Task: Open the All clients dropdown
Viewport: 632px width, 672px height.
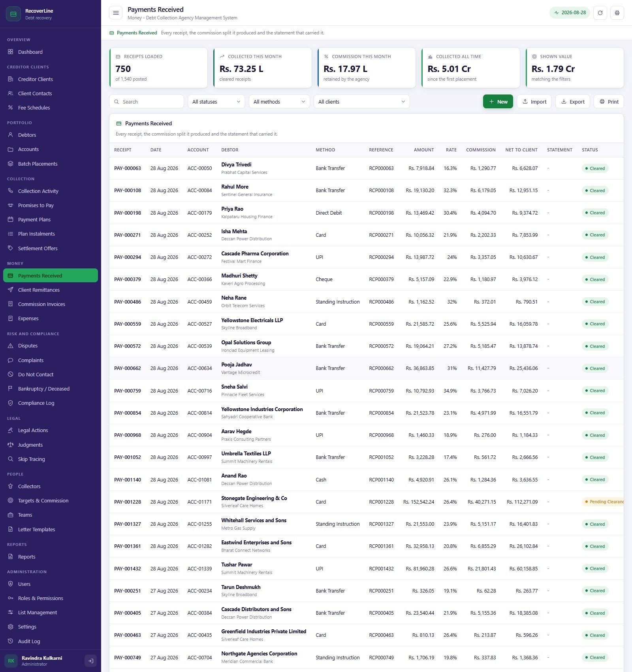Action: pos(362,102)
